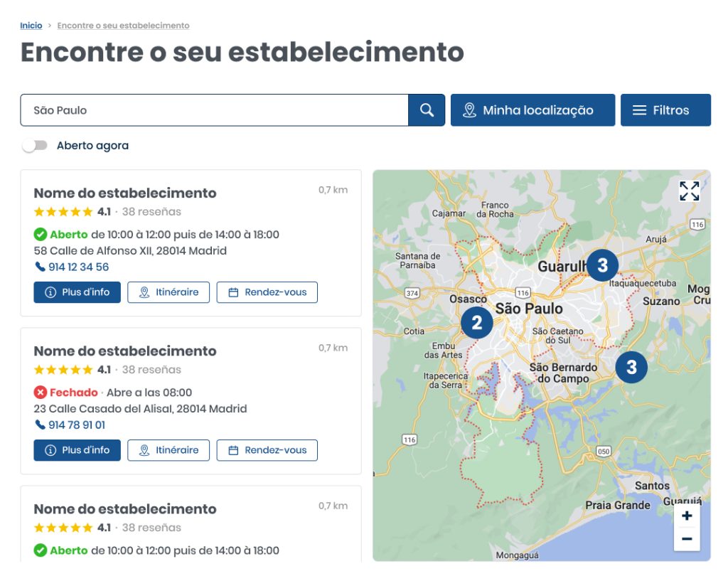Expand the map to fullscreen
This screenshot has width=728, height=586.
tap(689, 191)
